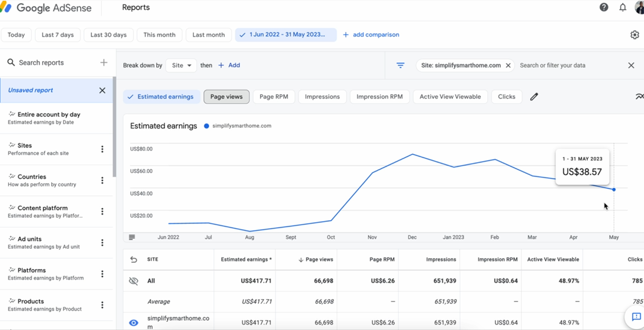
Task: Open options menu for Countries report
Action: pyautogui.click(x=102, y=180)
